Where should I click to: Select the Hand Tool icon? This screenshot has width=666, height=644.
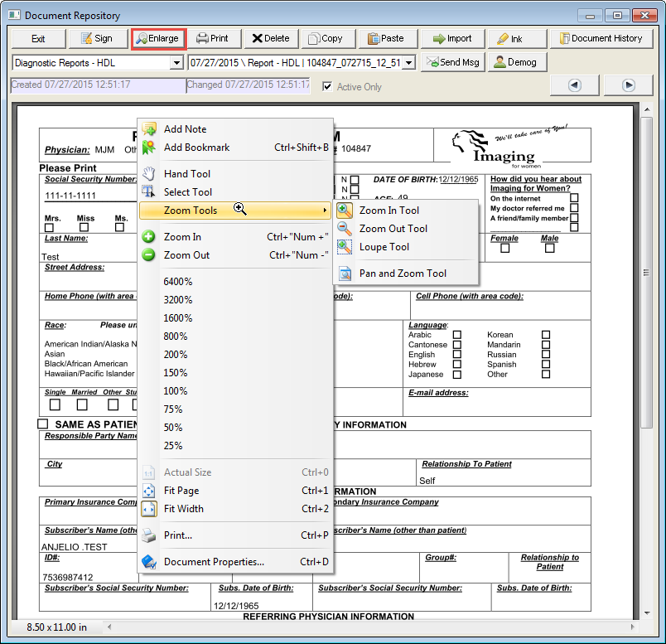click(149, 174)
